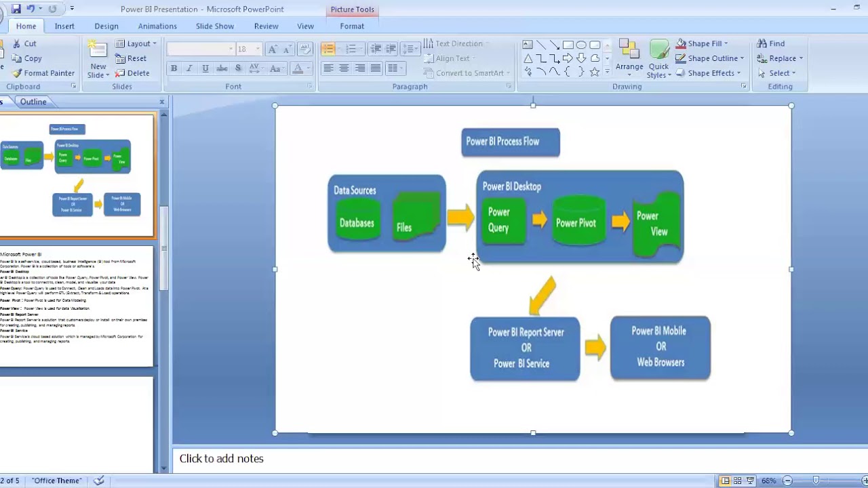Select the 5-Point Star shape

click(x=595, y=71)
